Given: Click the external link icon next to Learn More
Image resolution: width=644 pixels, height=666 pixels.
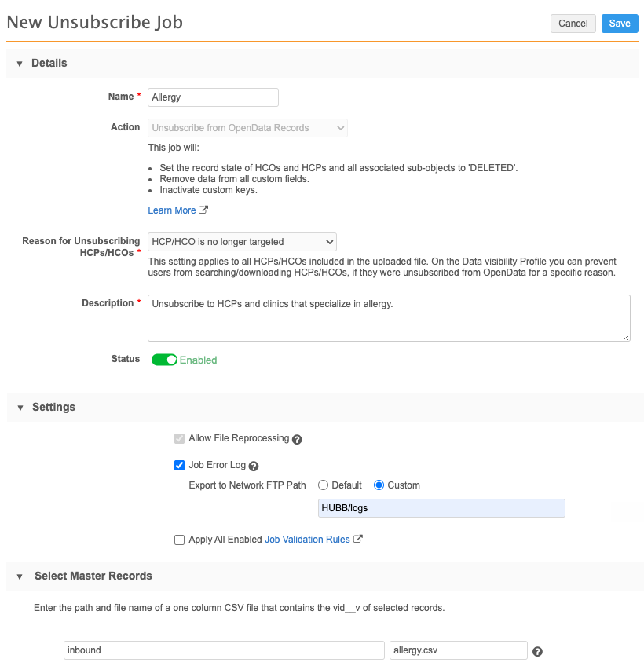Looking at the screenshot, I should point(203,210).
